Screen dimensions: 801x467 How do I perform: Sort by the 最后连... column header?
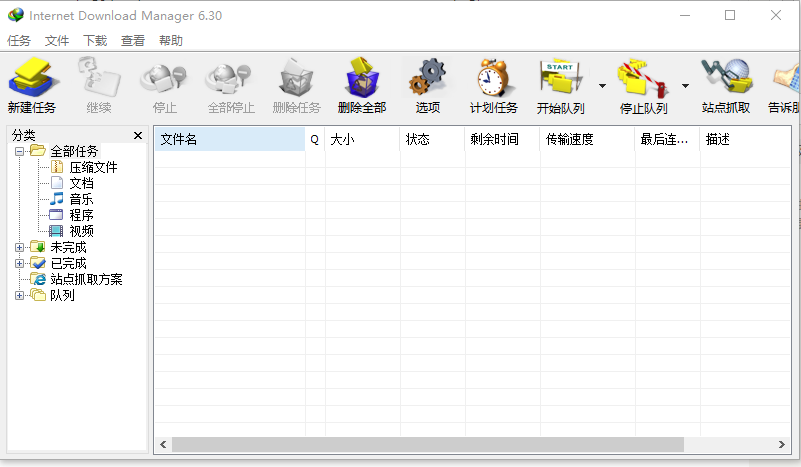[x=667, y=139]
